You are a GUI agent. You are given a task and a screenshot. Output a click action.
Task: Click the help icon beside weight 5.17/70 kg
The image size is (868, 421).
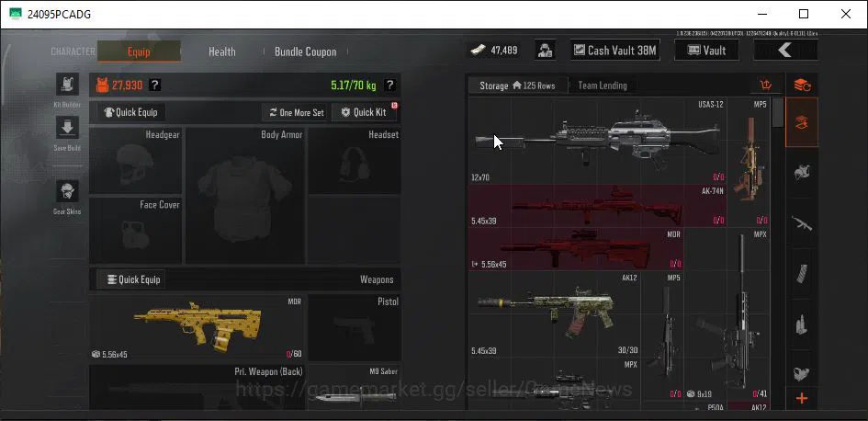tap(389, 85)
